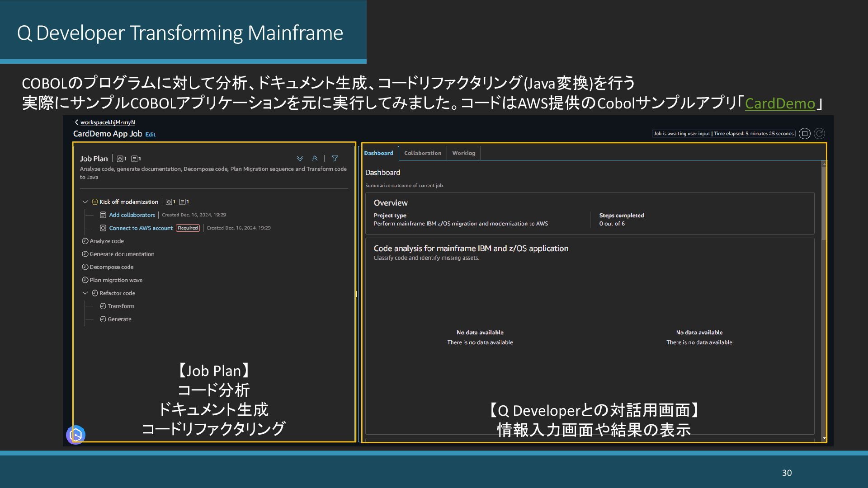Image resolution: width=868 pixels, height=488 pixels.
Task: Click Edit next to CardDemo App Job
Action: click(x=150, y=135)
